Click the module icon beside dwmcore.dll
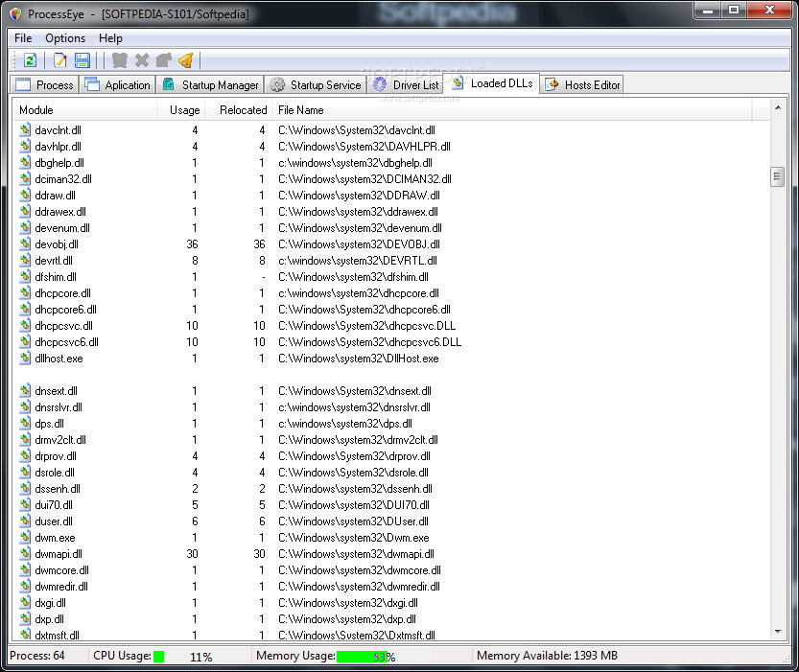The image size is (799, 672). [25, 569]
